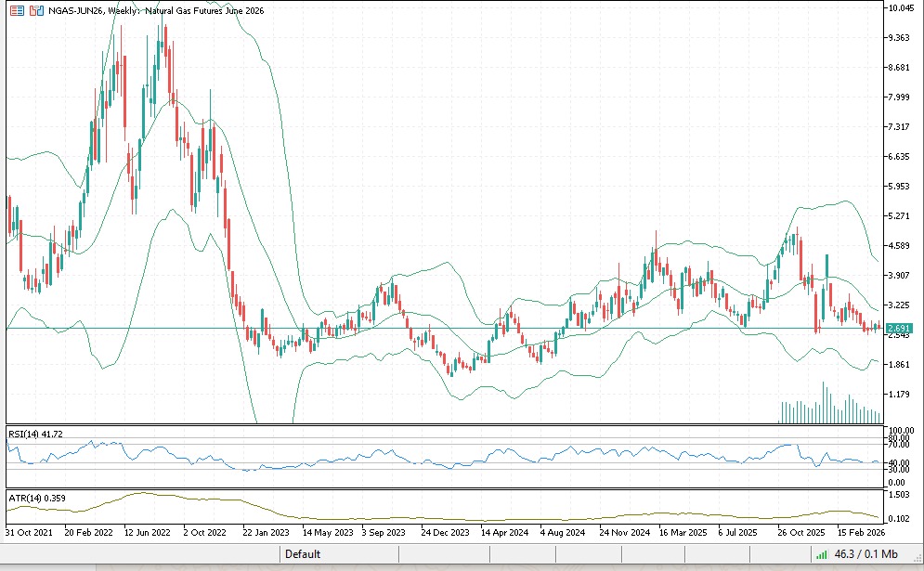Click the 3.907 price scale label
Viewport: 924px width, 571px height.
pos(899,276)
